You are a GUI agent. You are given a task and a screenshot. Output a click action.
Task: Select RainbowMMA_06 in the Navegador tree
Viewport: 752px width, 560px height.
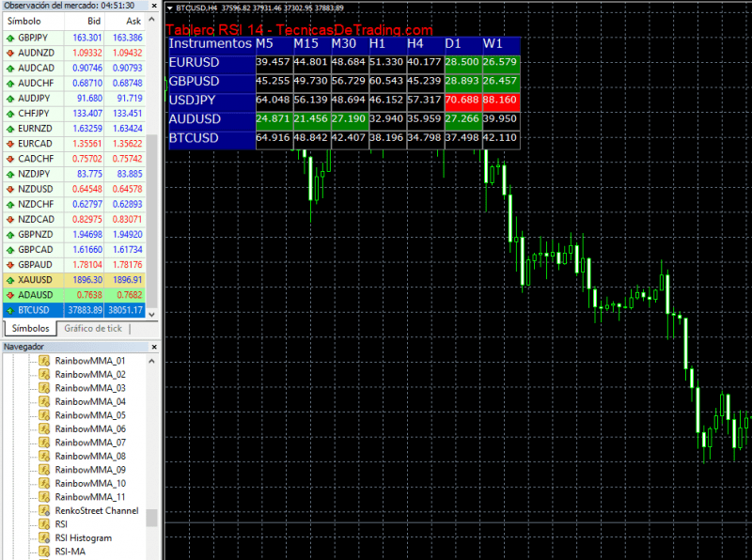tap(90, 429)
